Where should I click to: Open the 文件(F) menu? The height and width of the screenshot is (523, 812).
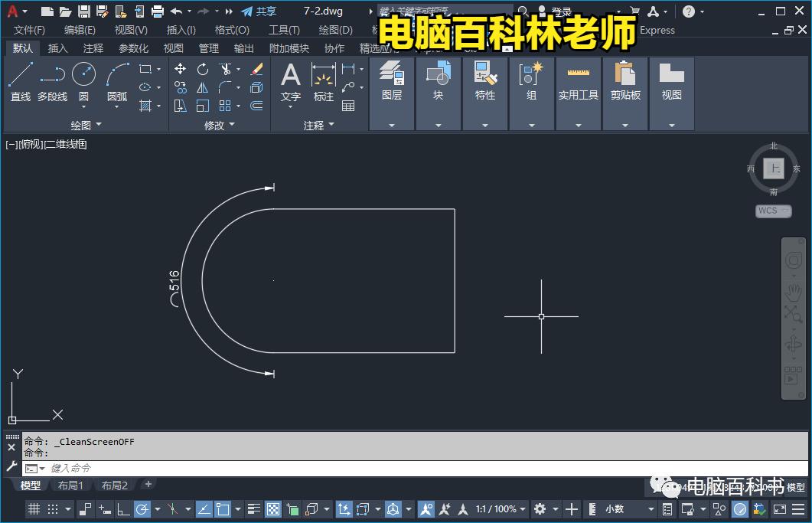click(29, 30)
